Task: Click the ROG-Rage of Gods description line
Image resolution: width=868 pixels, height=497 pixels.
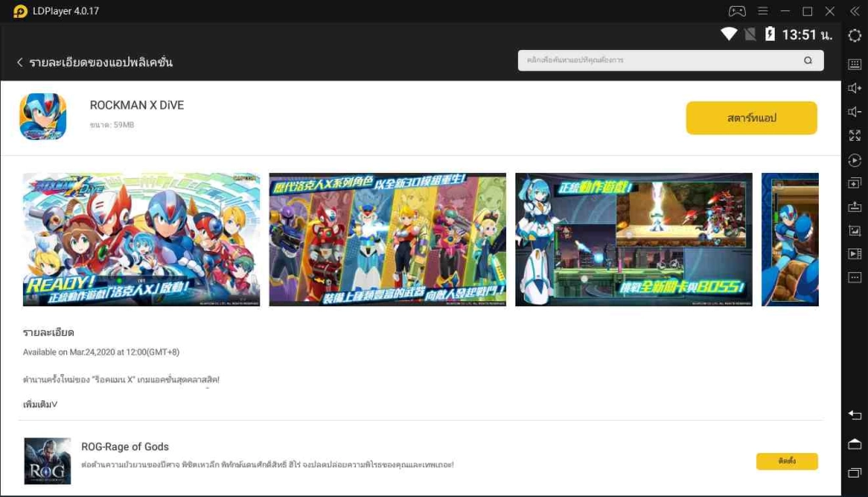Action: click(x=267, y=465)
